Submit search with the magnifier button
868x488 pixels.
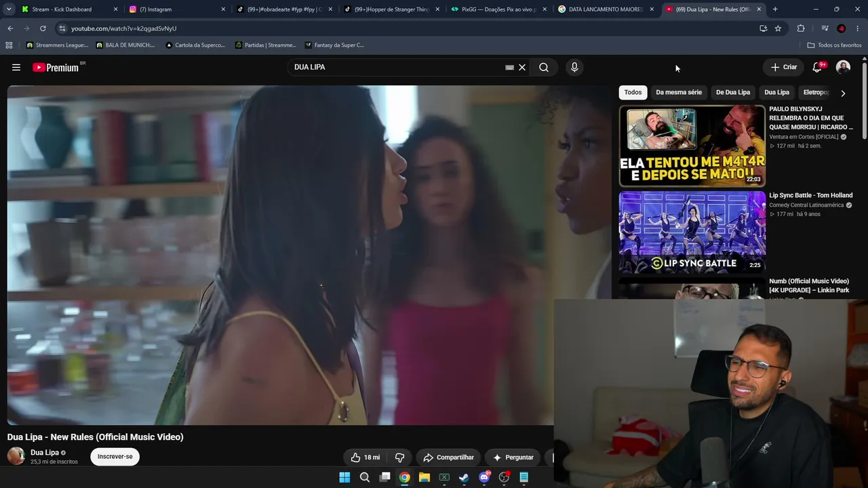click(x=544, y=67)
